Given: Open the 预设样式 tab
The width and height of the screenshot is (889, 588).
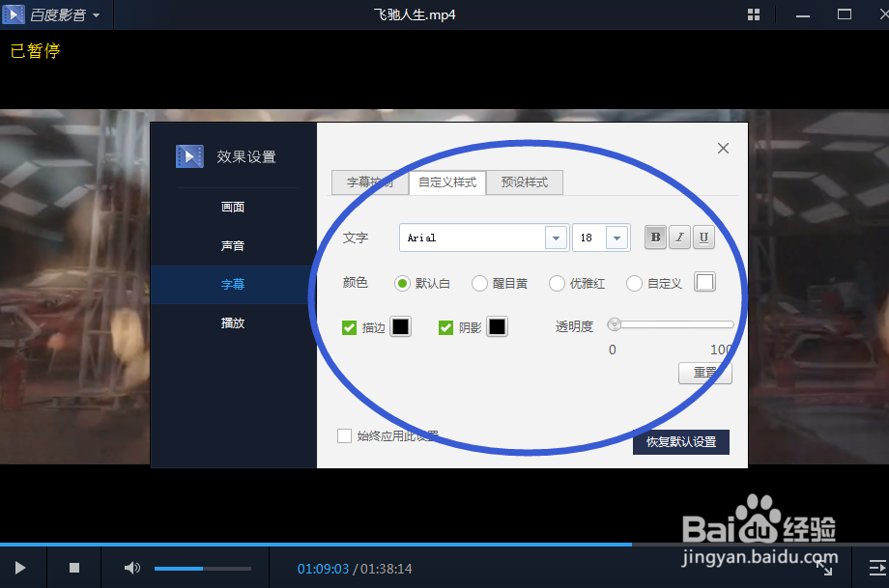Looking at the screenshot, I should click(525, 182).
